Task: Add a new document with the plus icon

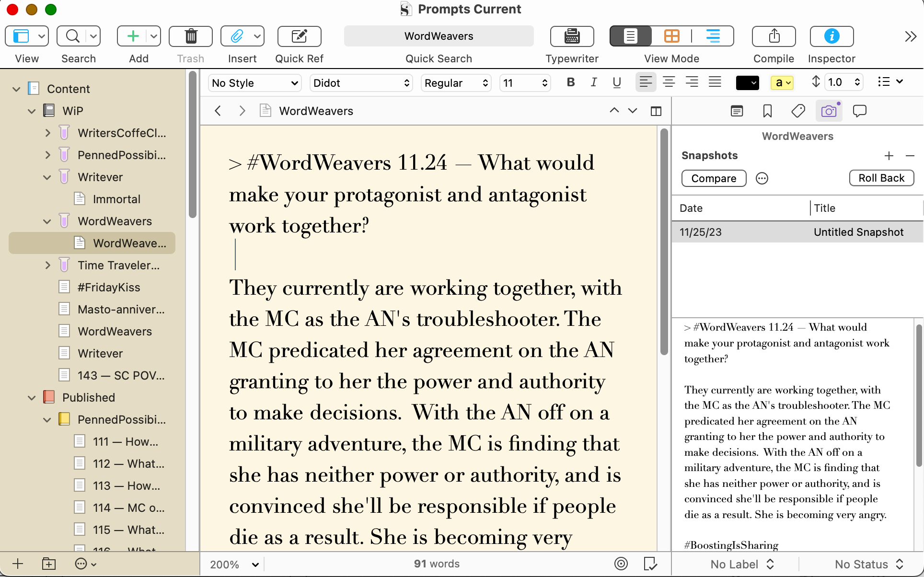Action: [133, 36]
